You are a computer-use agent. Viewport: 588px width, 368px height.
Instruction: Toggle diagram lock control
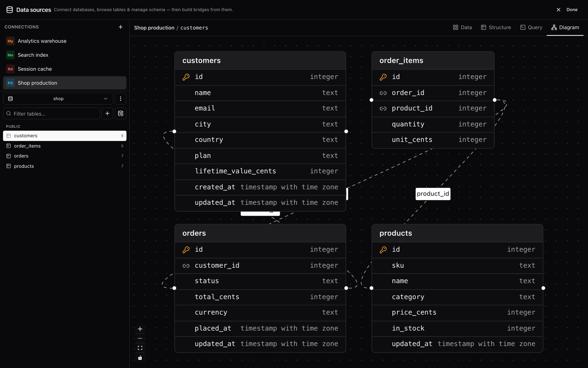(x=140, y=358)
